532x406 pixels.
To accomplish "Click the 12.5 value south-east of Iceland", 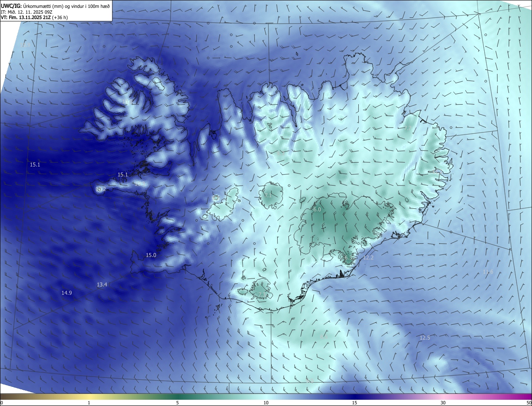I will coord(425,338).
